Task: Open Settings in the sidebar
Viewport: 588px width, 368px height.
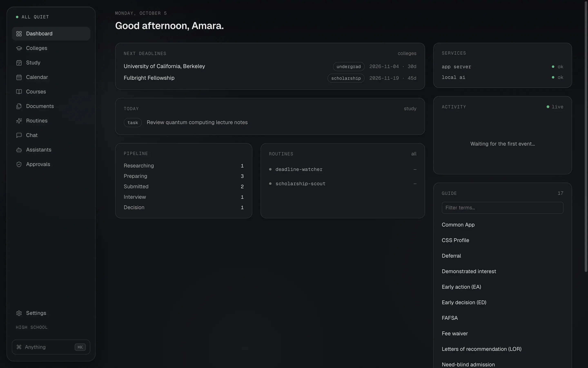Action: click(x=51, y=313)
